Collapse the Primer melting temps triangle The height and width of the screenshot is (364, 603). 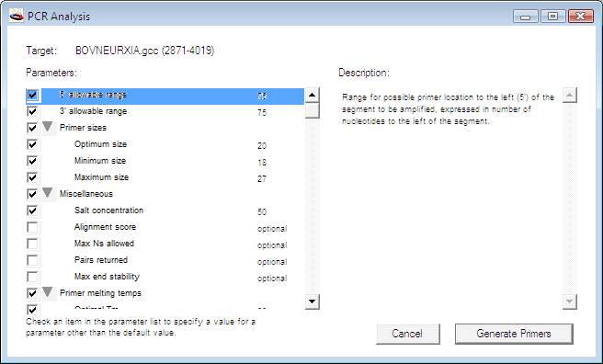tap(47, 292)
